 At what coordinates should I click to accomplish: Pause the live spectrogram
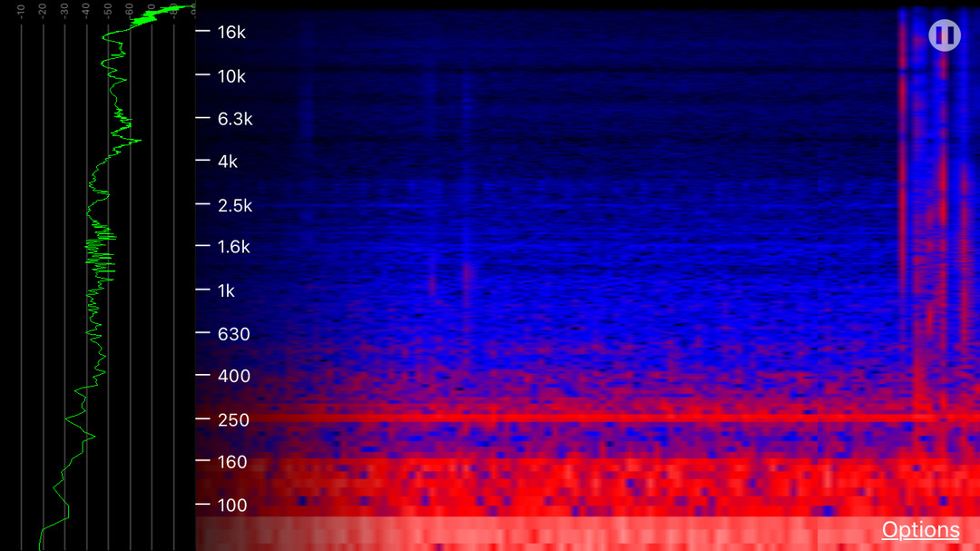tap(944, 35)
